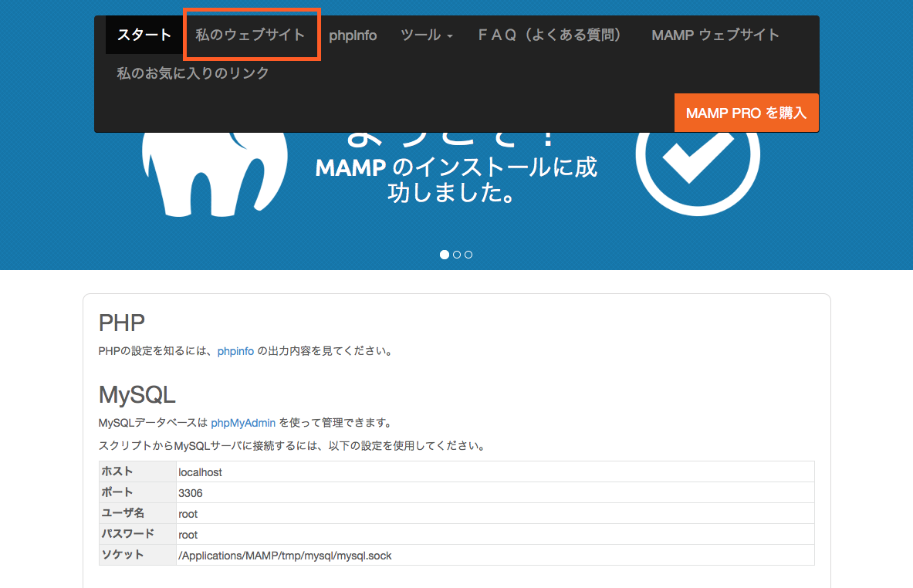The width and height of the screenshot is (913, 588).
Task: Click the white circled checkmark icon
Action: tap(697, 154)
